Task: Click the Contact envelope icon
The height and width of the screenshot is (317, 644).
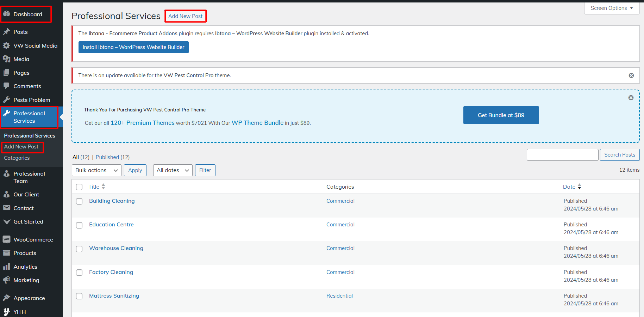Action: coord(7,208)
